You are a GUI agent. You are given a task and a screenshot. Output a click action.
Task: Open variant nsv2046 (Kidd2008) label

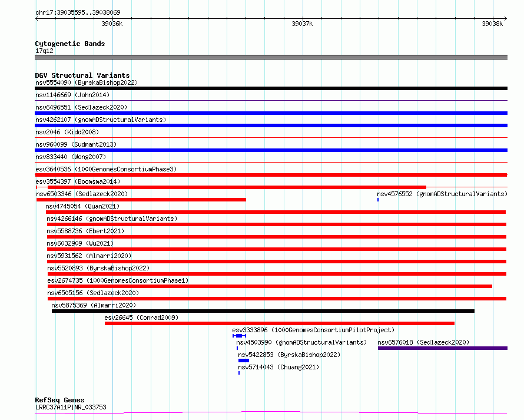pyautogui.click(x=67, y=132)
